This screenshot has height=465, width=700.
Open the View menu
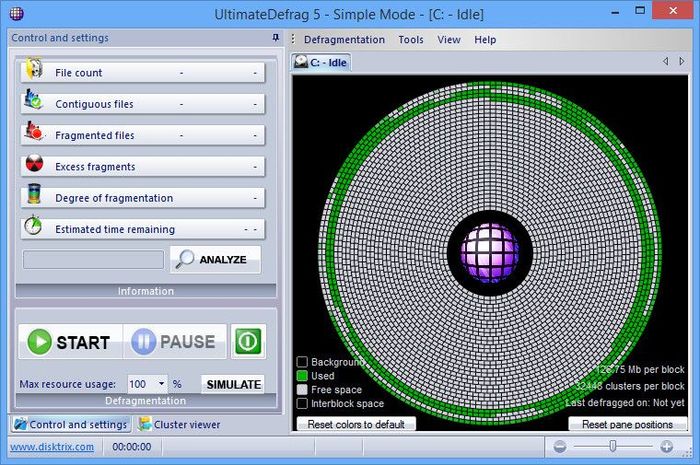[x=449, y=40]
